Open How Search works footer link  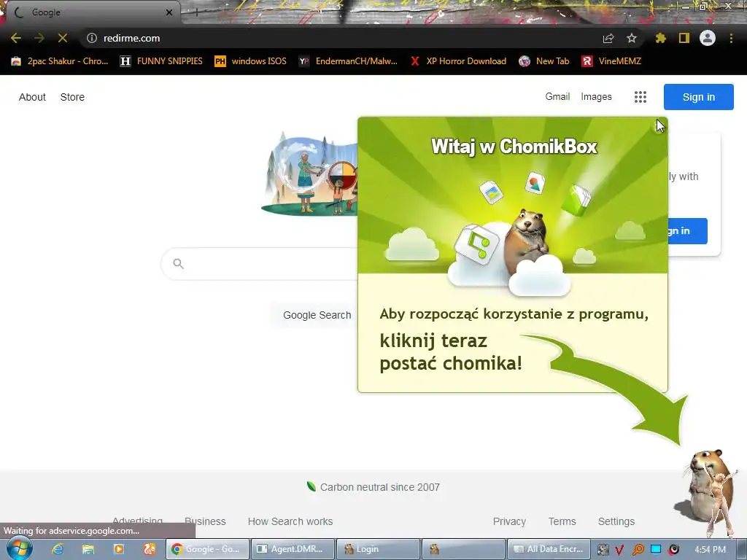coord(290,521)
